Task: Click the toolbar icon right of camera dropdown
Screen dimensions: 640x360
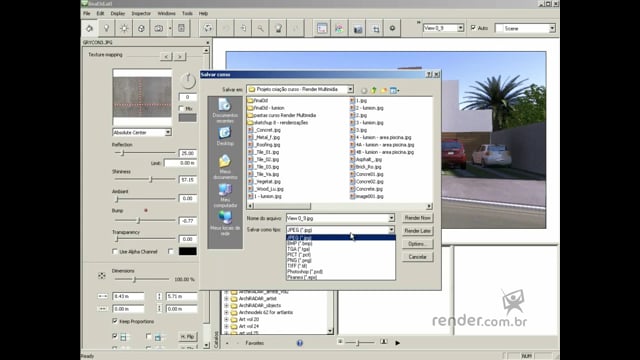Action: 182,28
